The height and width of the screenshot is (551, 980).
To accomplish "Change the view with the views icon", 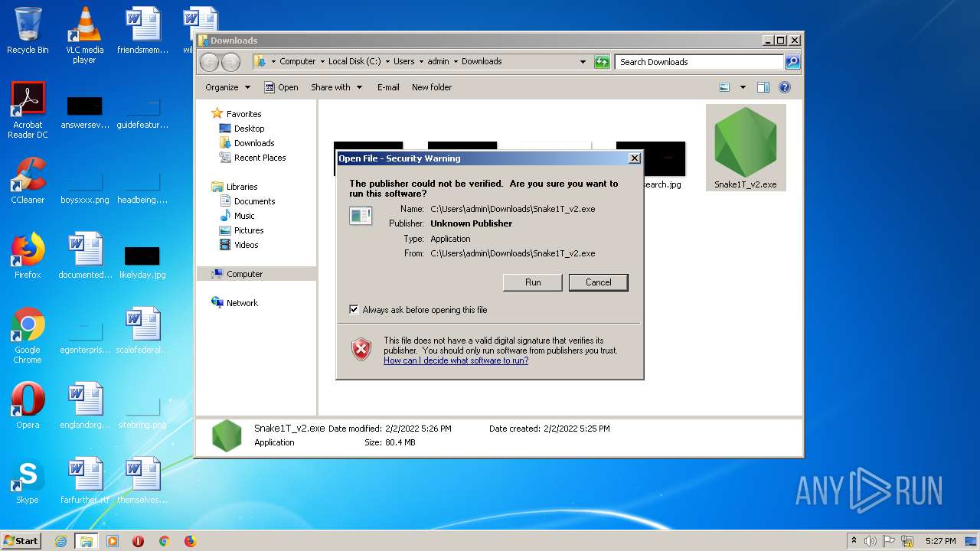I will click(724, 87).
